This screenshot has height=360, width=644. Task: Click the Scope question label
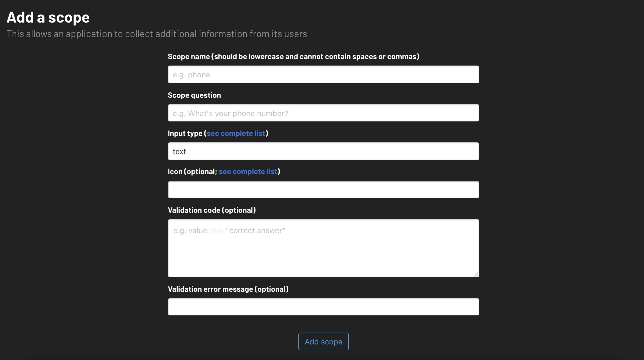click(x=194, y=95)
